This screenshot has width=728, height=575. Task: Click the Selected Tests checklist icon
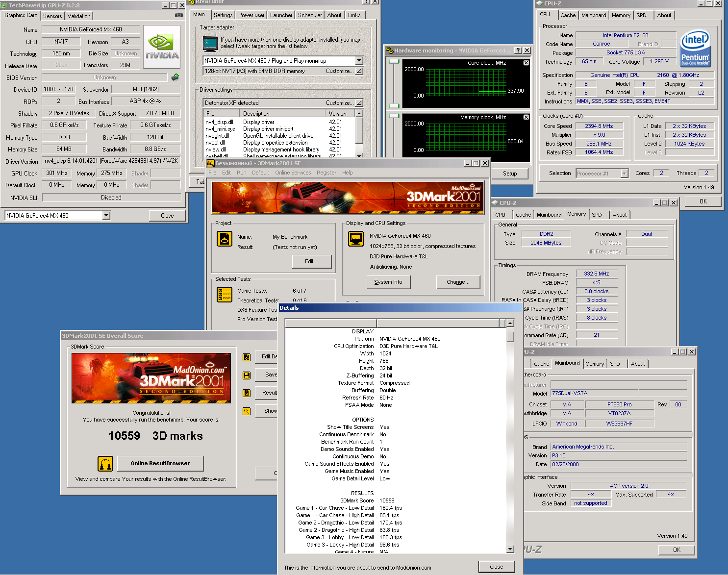[x=225, y=294]
